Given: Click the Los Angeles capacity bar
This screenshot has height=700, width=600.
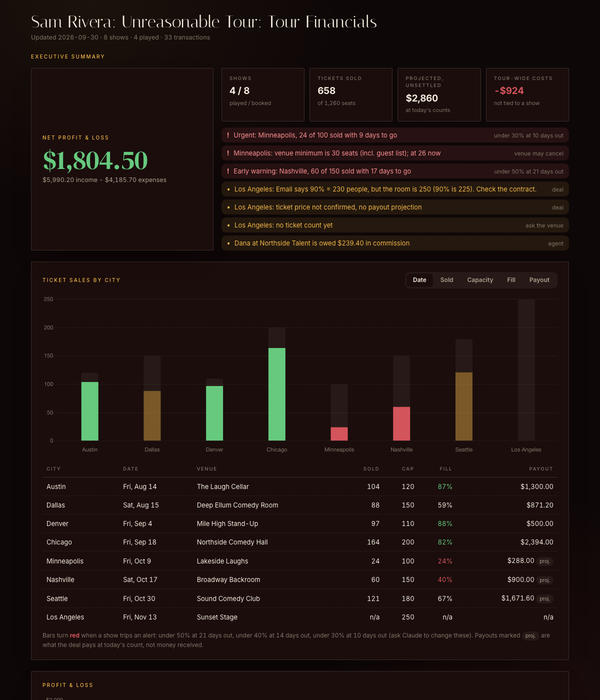Looking at the screenshot, I should pos(526,370).
